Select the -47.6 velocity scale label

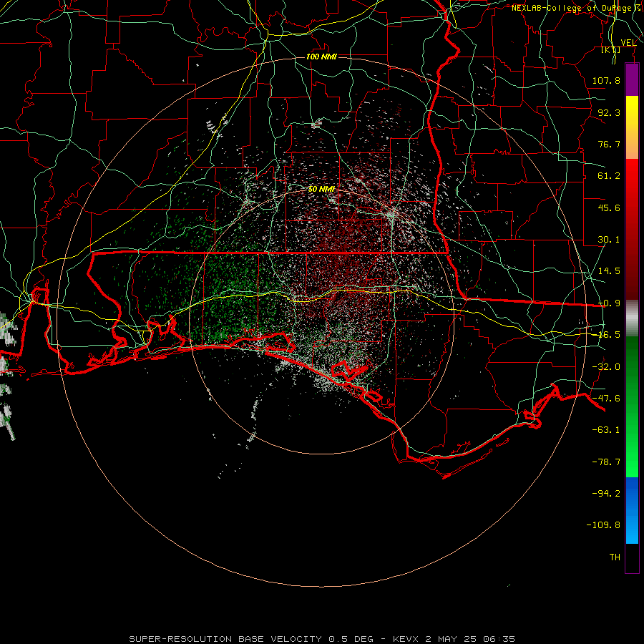coord(606,399)
